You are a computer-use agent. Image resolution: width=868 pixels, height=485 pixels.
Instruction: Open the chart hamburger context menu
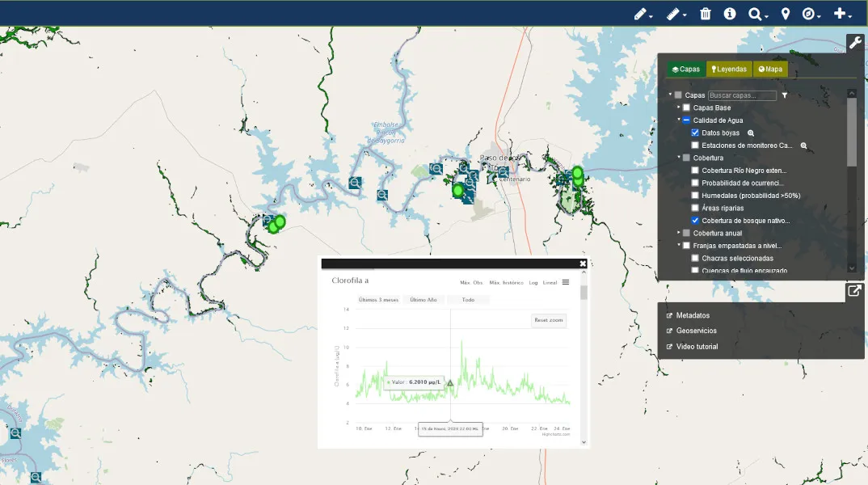pos(566,282)
